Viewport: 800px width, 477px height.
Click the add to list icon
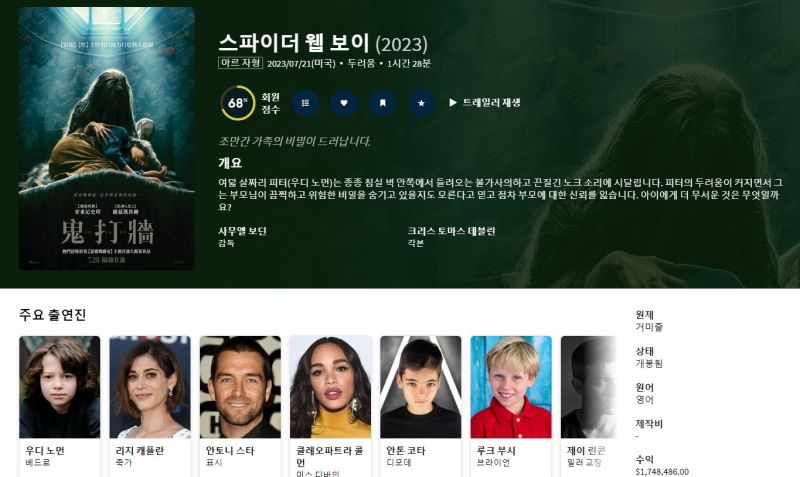pos(305,103)
